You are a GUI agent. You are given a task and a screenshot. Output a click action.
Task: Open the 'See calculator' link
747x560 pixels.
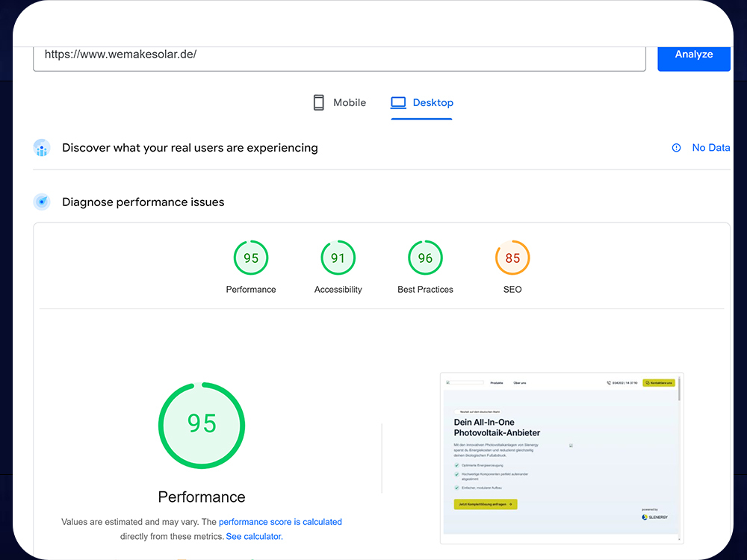pyautogui.click(x=254, y=536)
